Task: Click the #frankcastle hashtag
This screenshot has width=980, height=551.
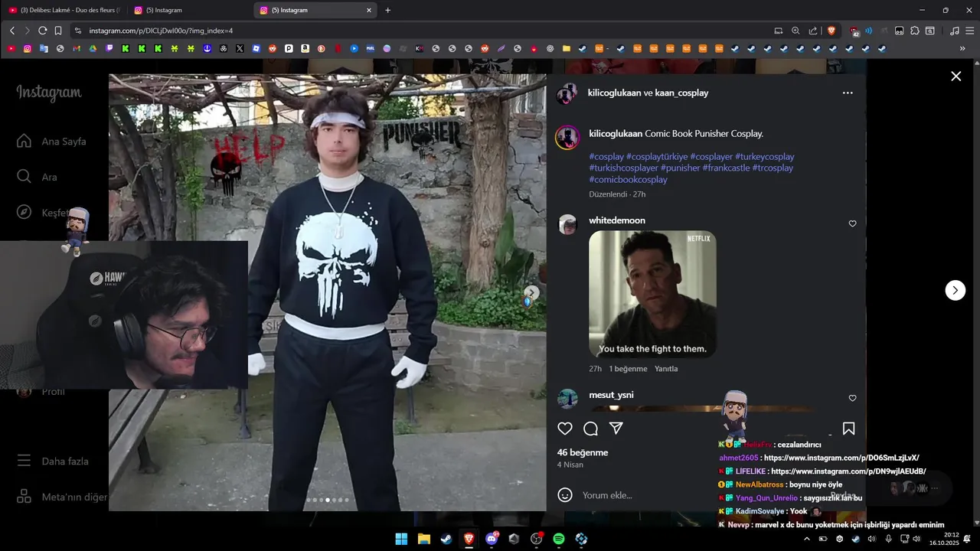Action: click(x=726, y=168)
